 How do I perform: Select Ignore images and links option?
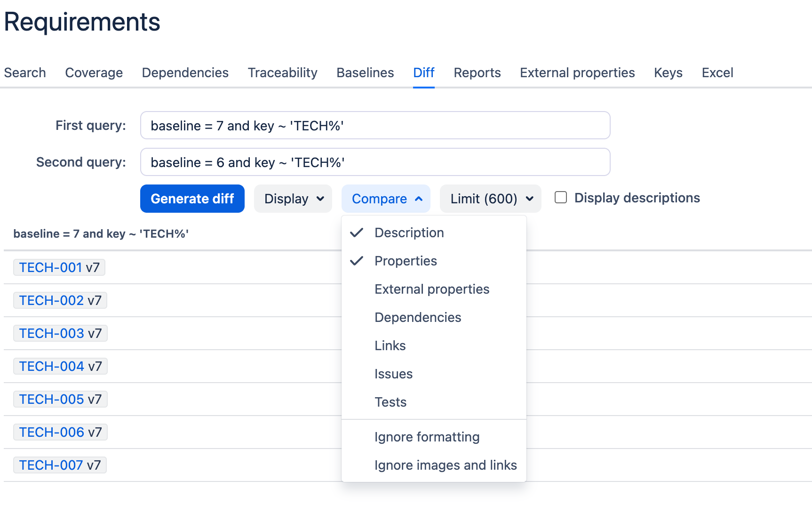coord(445,465)
